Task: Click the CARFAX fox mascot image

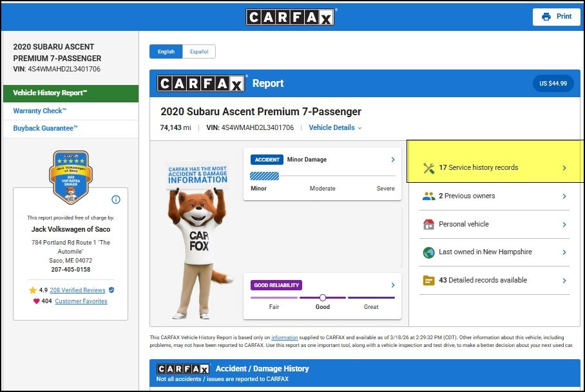Action: click(x=198, y=245)
